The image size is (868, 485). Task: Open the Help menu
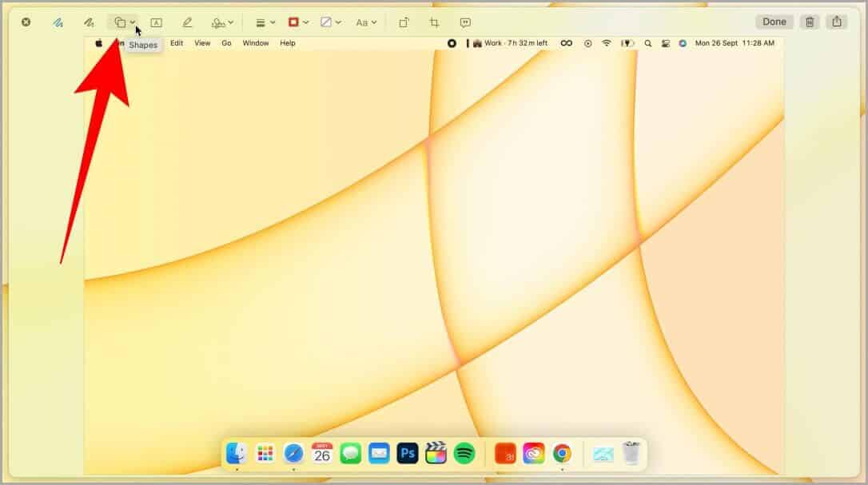click(x=287, y=43)
